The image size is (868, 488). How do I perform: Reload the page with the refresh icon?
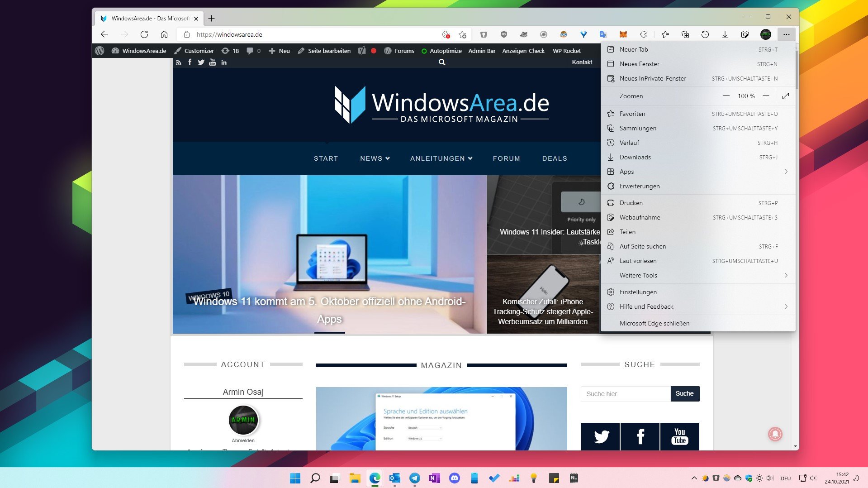click(x=144, y=34)
